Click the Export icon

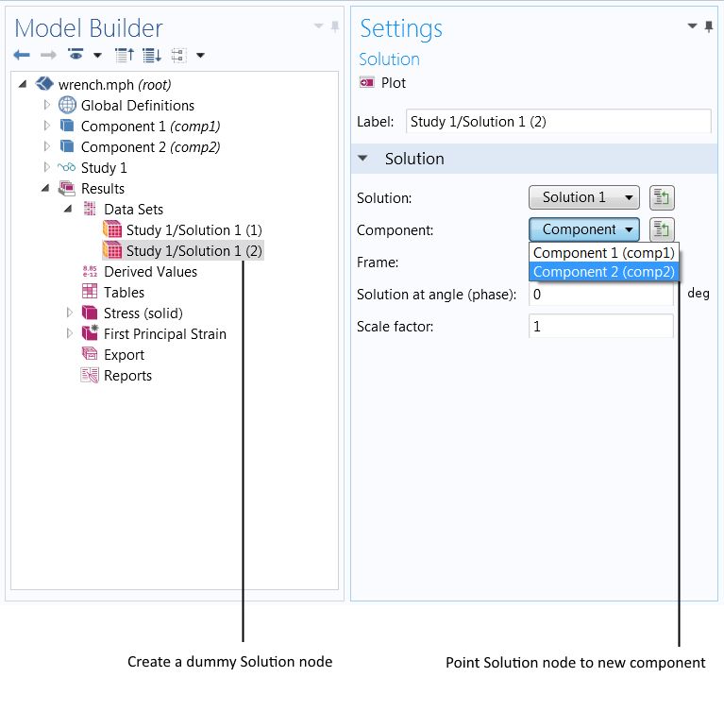(x=90, y=354)
